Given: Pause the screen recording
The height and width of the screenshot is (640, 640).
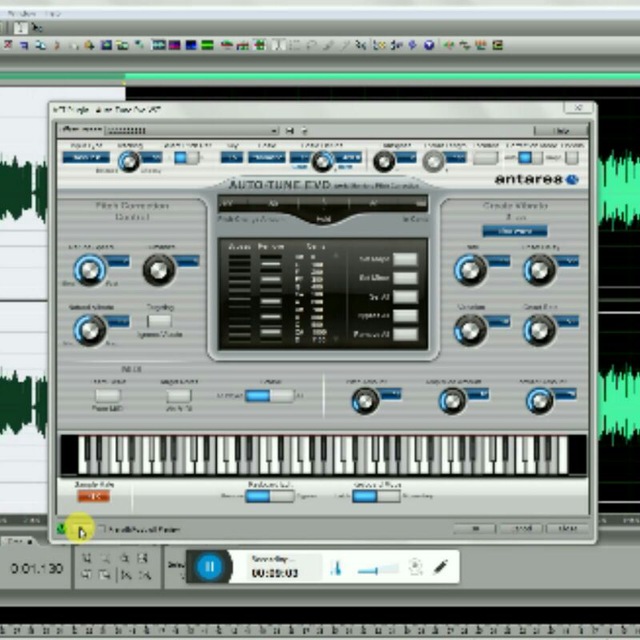Looking at the screenshot, I should (210, 567).
